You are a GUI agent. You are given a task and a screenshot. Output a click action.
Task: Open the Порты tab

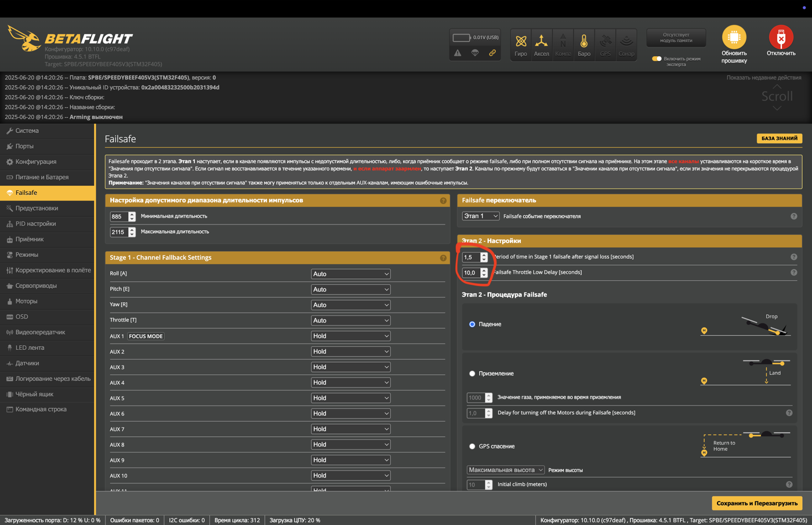47,146
